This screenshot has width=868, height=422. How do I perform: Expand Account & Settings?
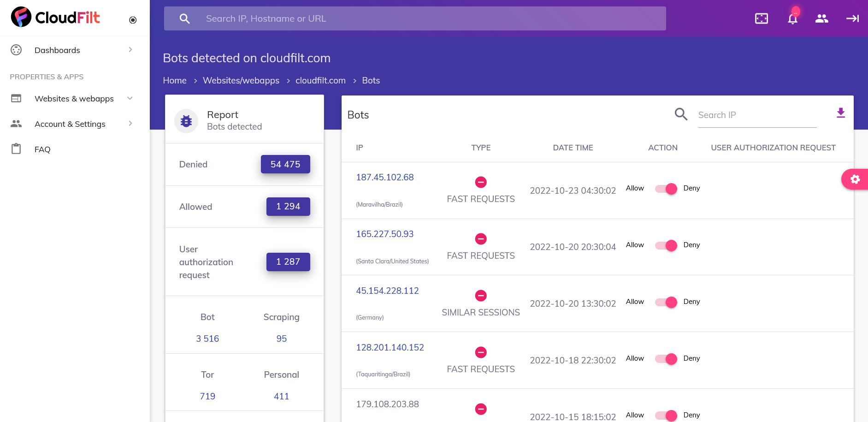tap(70, 124)
